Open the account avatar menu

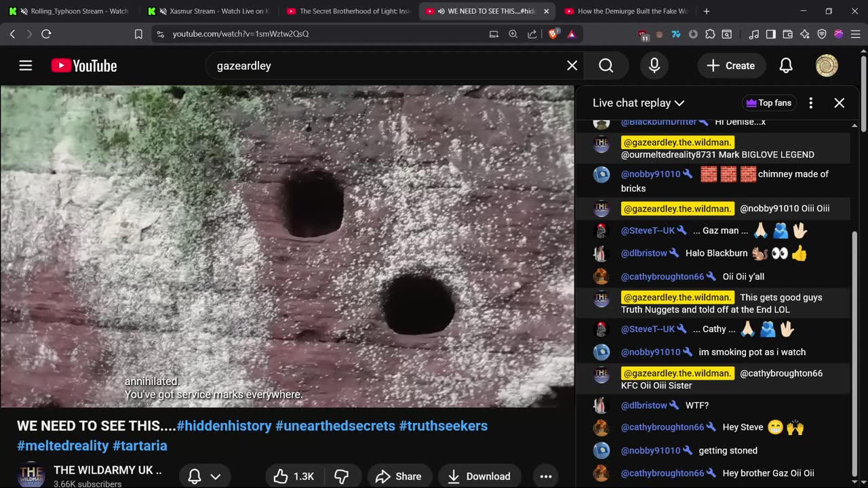point(827,66)
